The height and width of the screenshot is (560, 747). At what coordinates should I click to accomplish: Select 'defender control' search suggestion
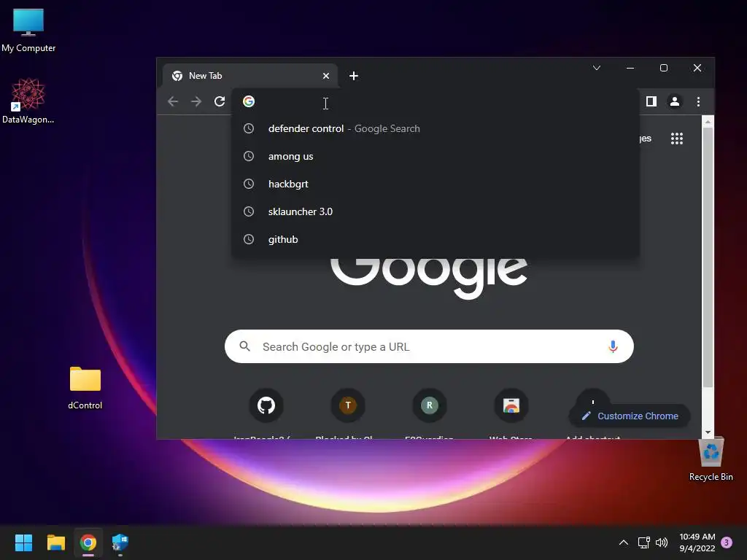436,128
